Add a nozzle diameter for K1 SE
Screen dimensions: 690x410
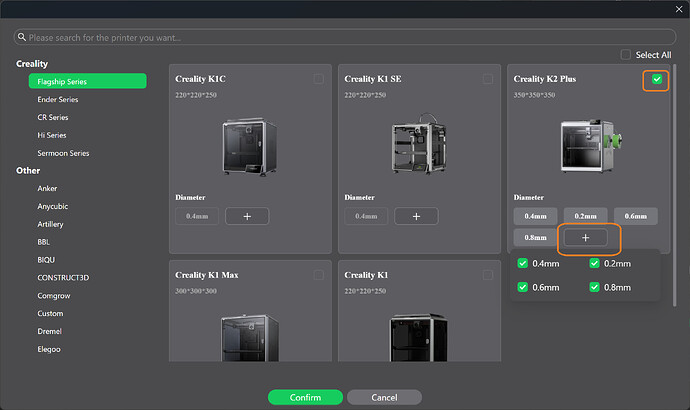416,216
